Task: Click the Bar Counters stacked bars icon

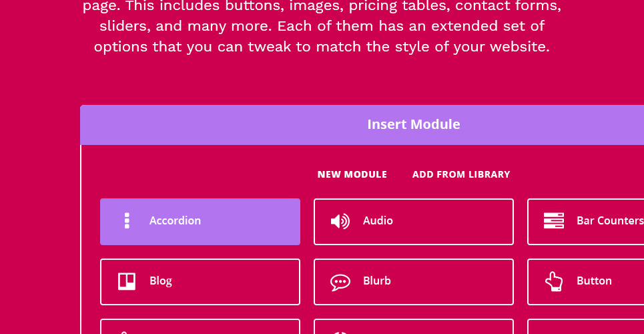Action: [553, 221]
